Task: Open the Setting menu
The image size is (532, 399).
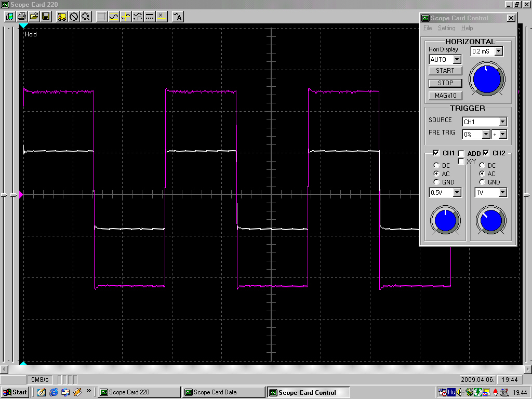Action: point(446,28)
